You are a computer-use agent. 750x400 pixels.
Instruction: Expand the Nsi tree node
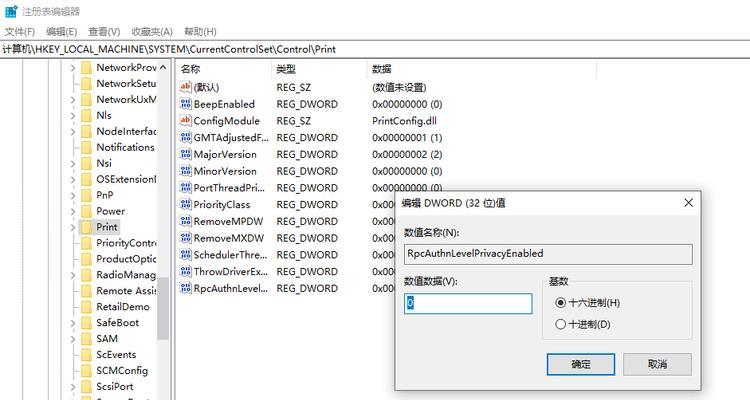tap(73, 164)
